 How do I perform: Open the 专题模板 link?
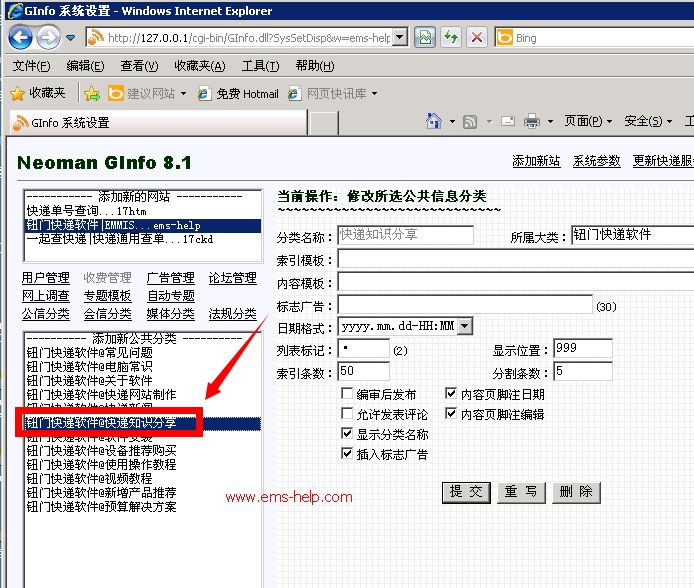click(108, 296)
